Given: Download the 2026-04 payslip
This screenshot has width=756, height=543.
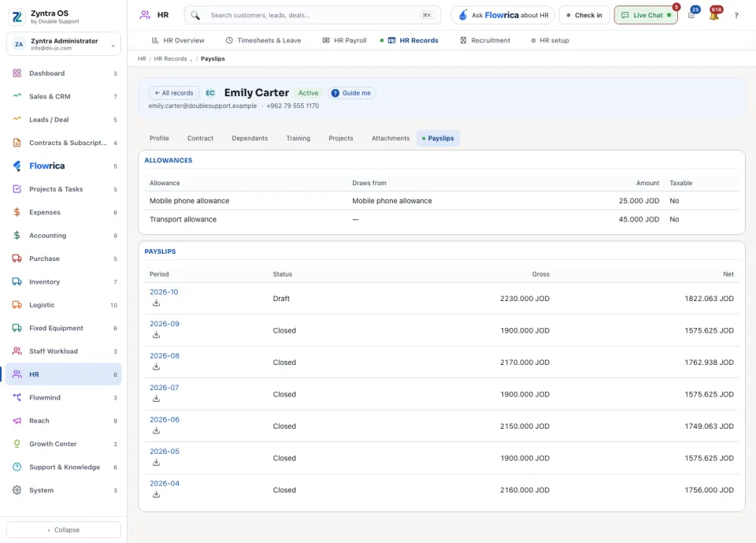Looking at the screenshot, I should [x=156, y=494].
